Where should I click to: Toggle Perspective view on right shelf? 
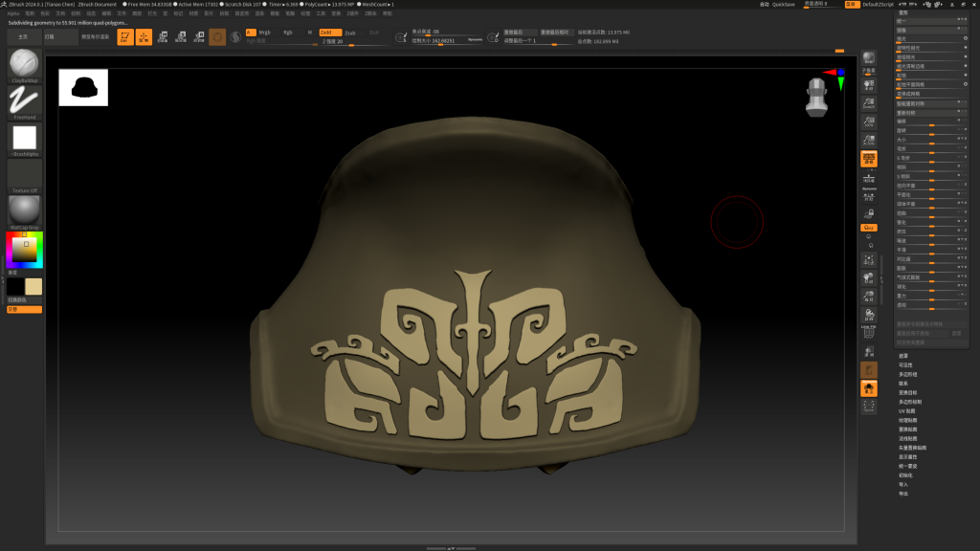coord(869,159)
